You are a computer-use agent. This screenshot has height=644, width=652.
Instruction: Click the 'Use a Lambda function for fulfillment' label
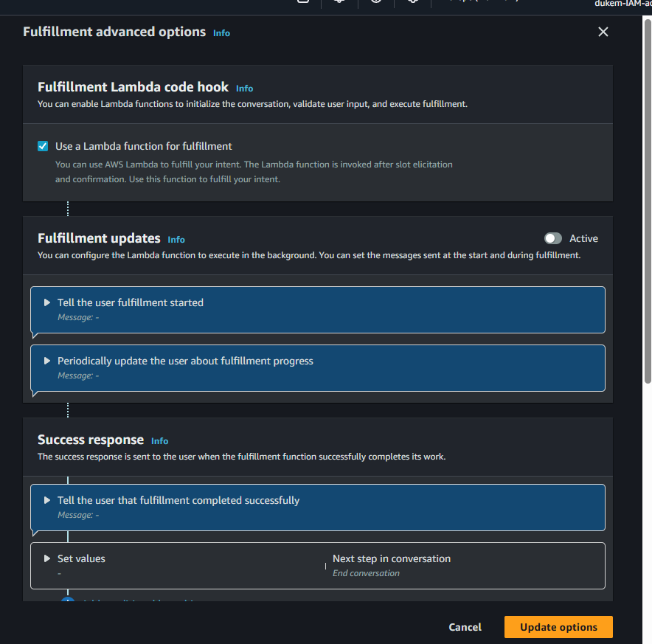144,146
